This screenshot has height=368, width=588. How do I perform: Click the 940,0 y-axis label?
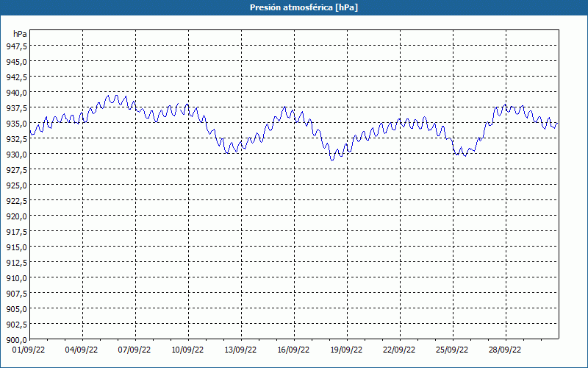[16, 93]
